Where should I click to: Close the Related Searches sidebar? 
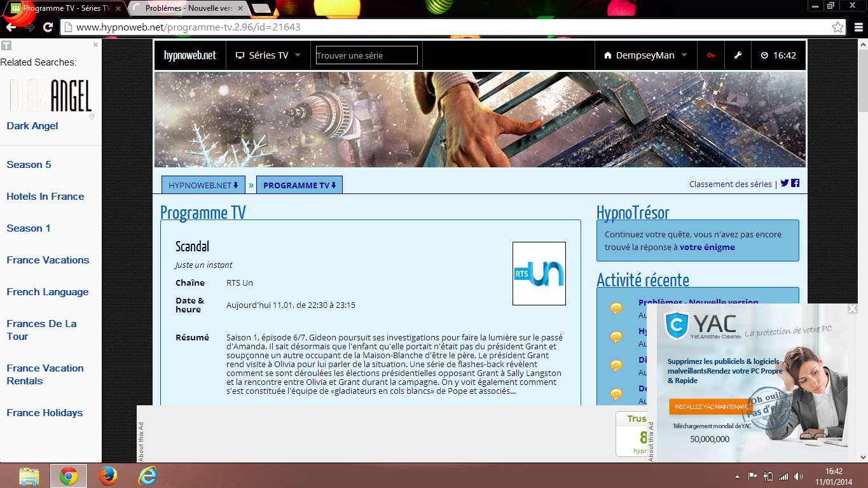(x=95, y=45)
